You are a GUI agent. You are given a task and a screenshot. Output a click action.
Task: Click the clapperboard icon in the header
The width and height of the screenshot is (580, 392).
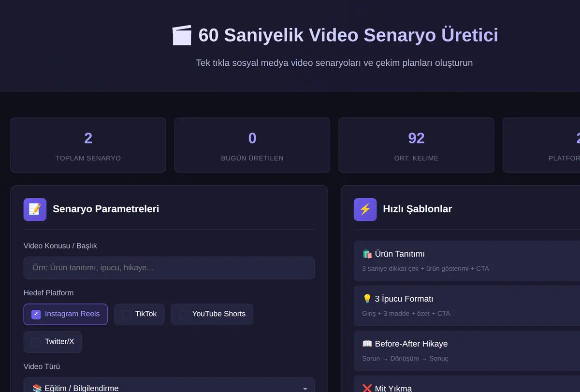coord(182,35)
